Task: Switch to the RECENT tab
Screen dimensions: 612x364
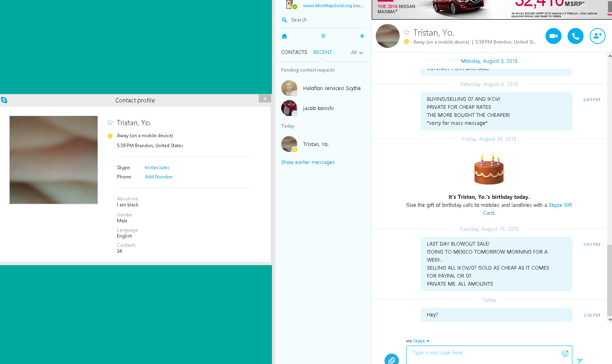Action: coord(322,52)
